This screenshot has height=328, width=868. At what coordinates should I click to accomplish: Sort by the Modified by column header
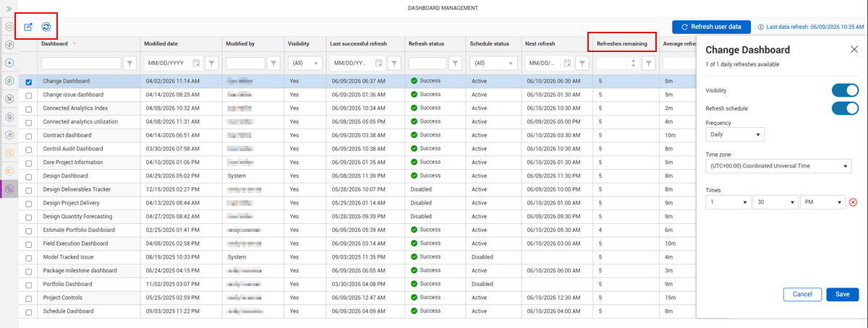(239, 44)
